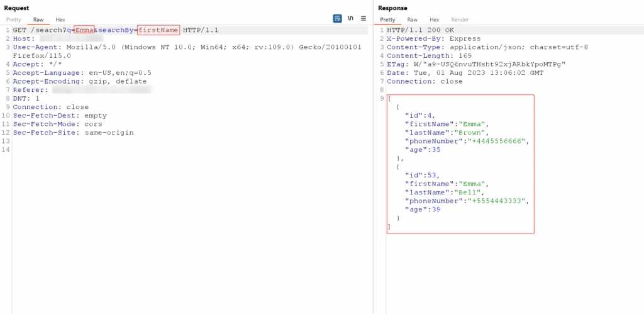The width and height of the screenshot is (644, 314).
Task: Switch Response view to Raw tab
Action: [413, 20]
